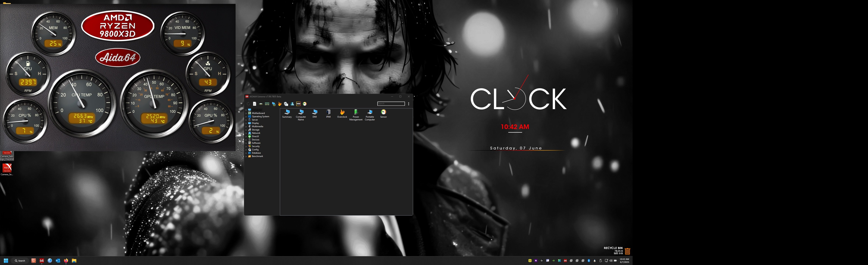Click the CLOCK desktop widget

518,98
